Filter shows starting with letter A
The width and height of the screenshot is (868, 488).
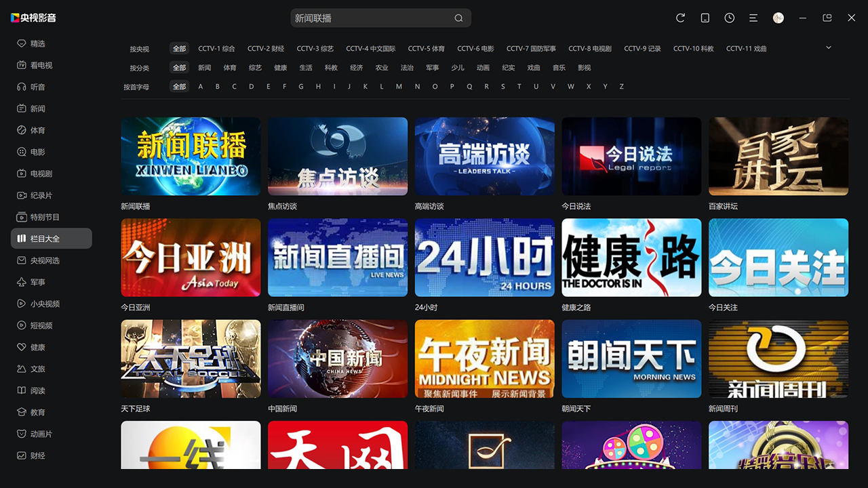tap(201, 87)
